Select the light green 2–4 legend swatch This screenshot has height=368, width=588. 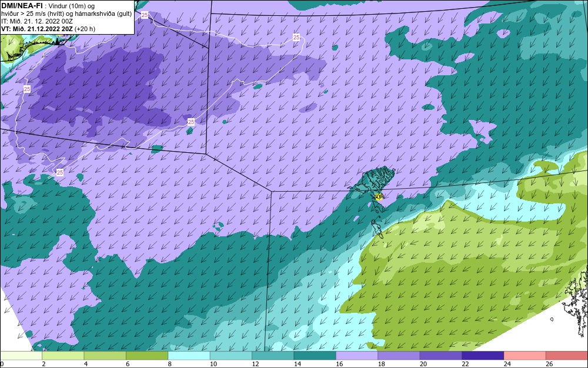(63, 356)
